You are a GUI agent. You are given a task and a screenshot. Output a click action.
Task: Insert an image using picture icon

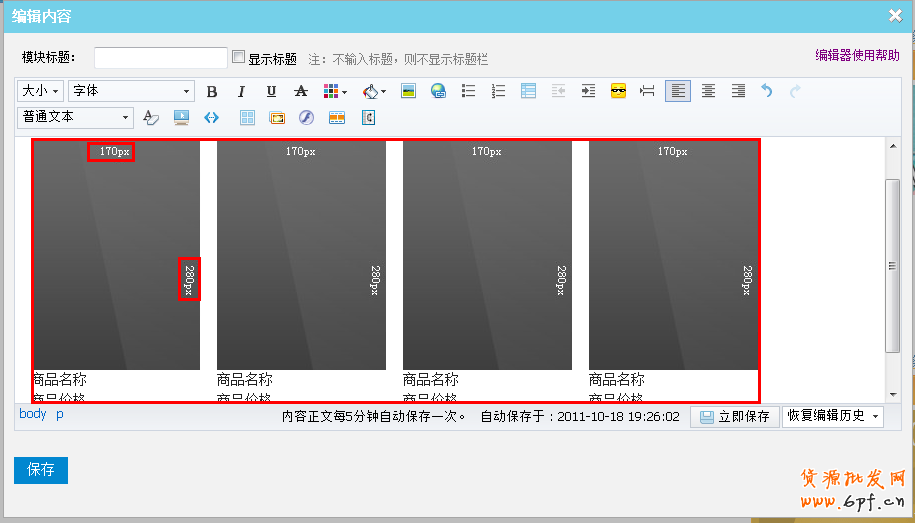[408, 91]
